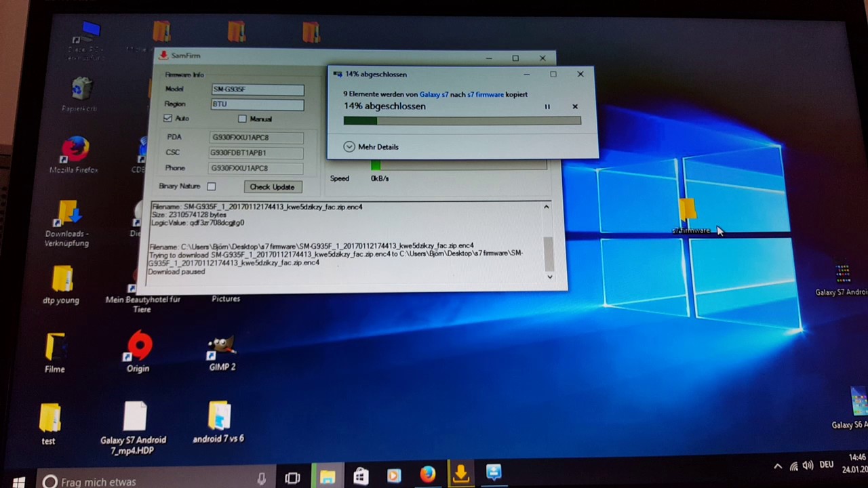Open the test folder on desktop
Image resolution: width=868 pixels, height=488 pixels.
pos(49,424)
